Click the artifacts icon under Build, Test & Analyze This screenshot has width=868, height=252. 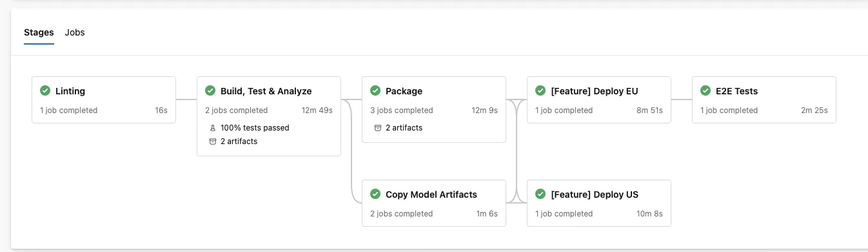coord(213,142)
